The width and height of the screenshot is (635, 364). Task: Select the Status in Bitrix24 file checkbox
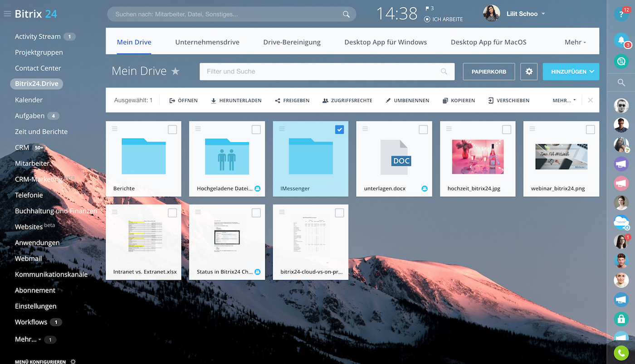[256, 213]
